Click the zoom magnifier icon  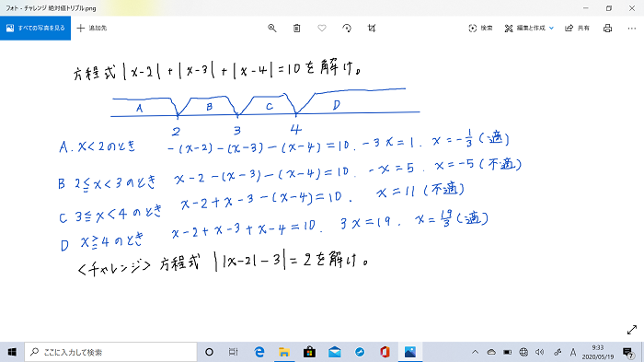click(272, 28)
